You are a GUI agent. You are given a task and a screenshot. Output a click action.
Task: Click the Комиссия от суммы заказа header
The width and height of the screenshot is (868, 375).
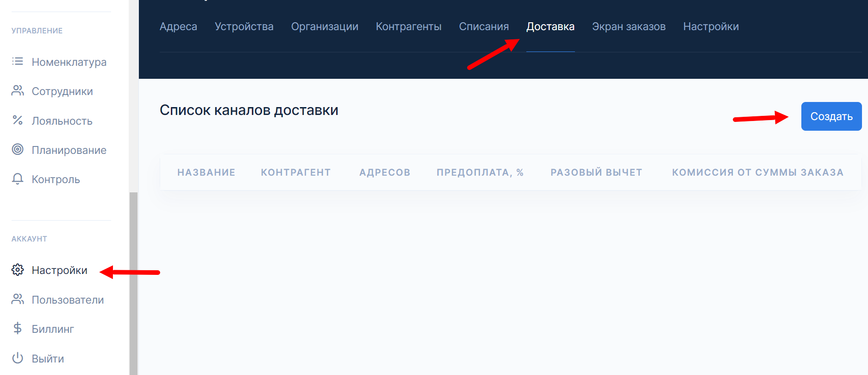tap(758, 172)
